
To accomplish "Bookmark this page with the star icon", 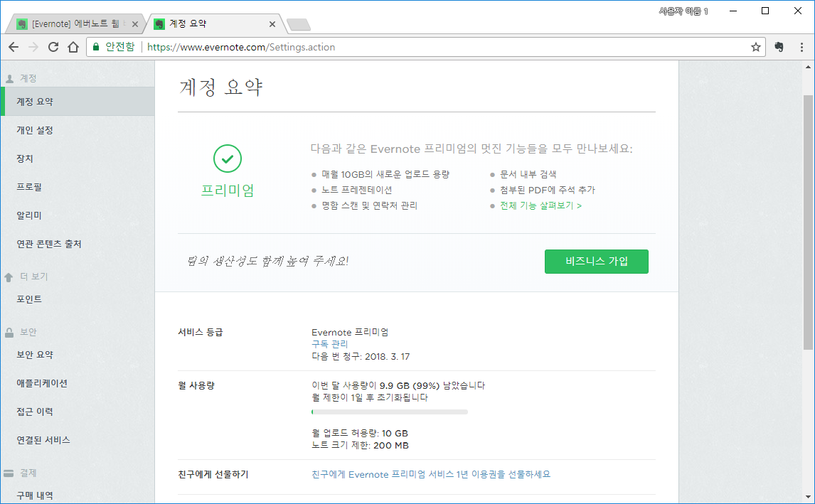I will tap(756, 48).
